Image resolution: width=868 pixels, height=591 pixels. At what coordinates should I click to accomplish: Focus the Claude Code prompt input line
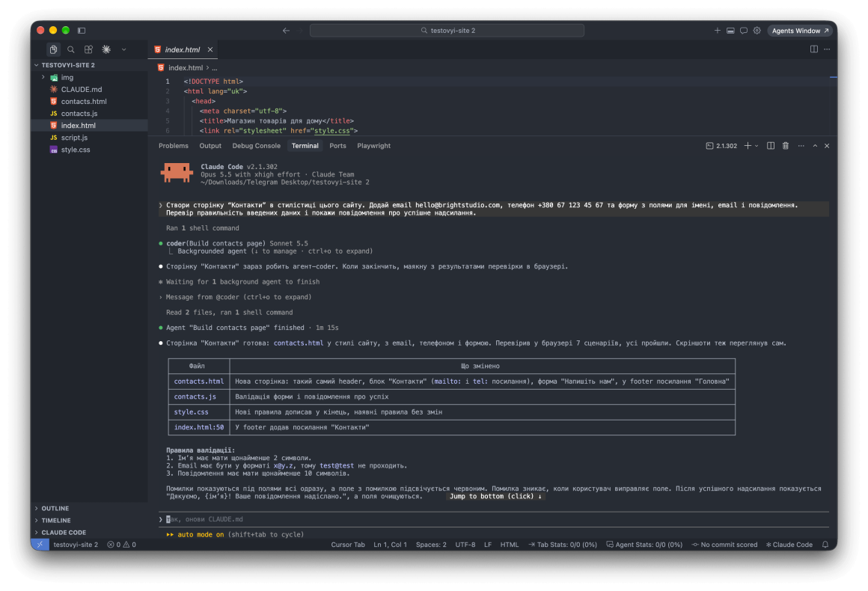click(x=494, y=520)
